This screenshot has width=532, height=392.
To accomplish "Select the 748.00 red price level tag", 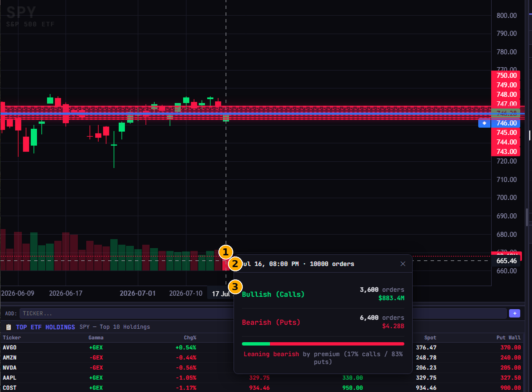I will point(506,94).
